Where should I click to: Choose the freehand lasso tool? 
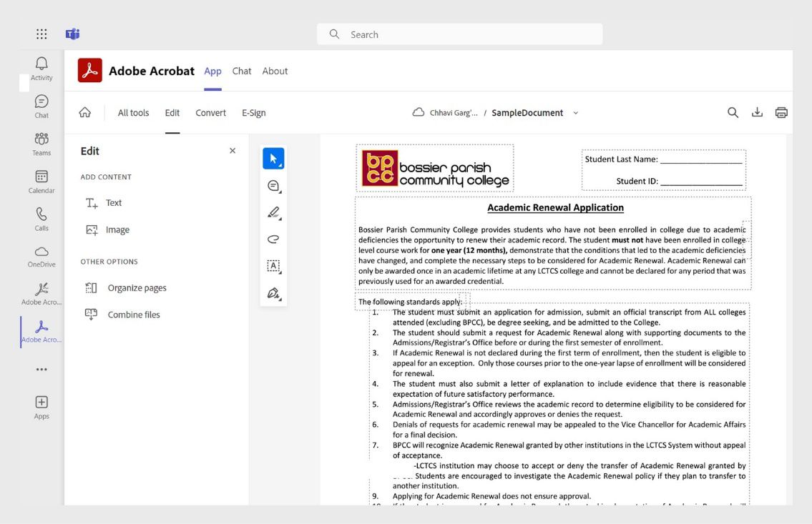(273, 238)
